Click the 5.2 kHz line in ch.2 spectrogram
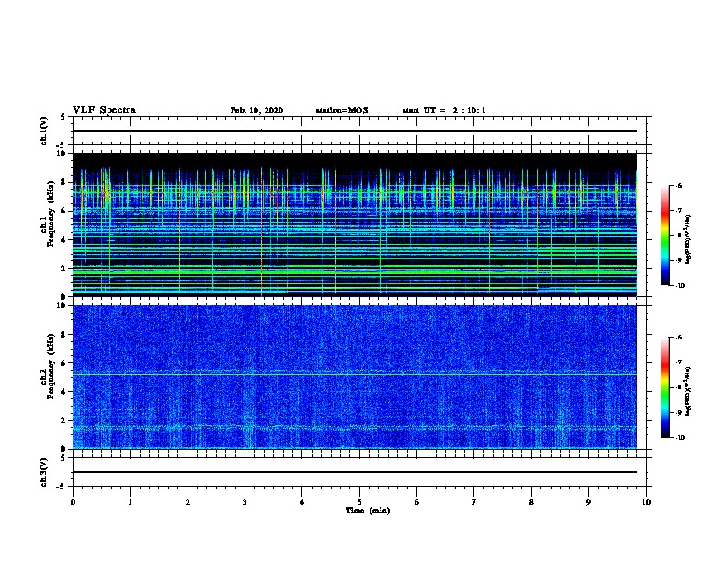Viewport: 728px width, 563px height. (x=355, y=374)
